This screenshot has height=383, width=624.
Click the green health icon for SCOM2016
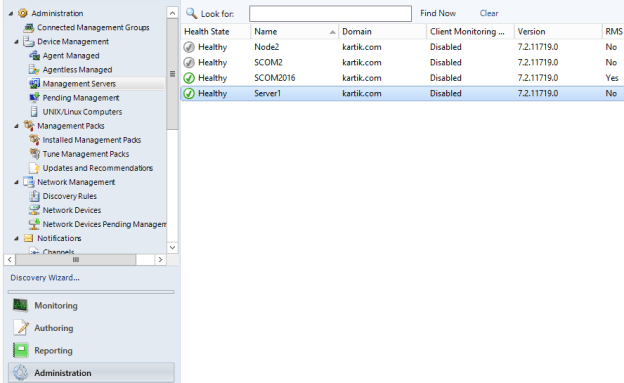pos(189,78)
